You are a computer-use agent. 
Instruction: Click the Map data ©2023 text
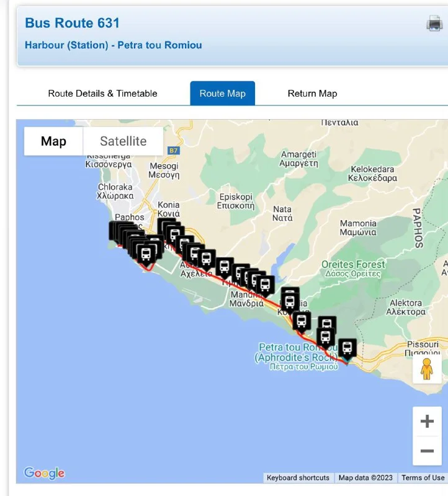(x=365, y=477)
